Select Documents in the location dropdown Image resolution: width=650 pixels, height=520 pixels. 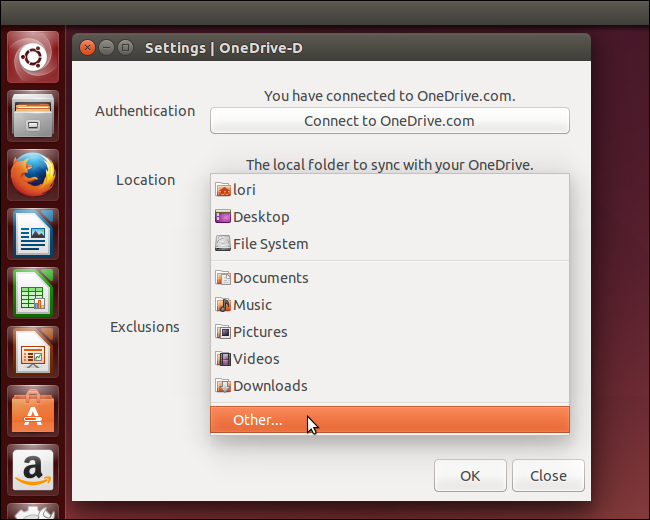390,277
